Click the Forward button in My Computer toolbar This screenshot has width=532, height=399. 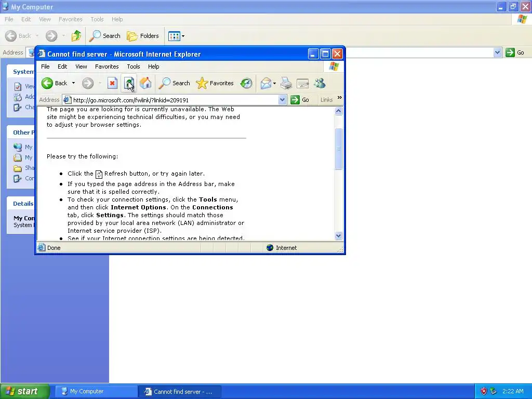pyautogui.click(x=51, y=36)
